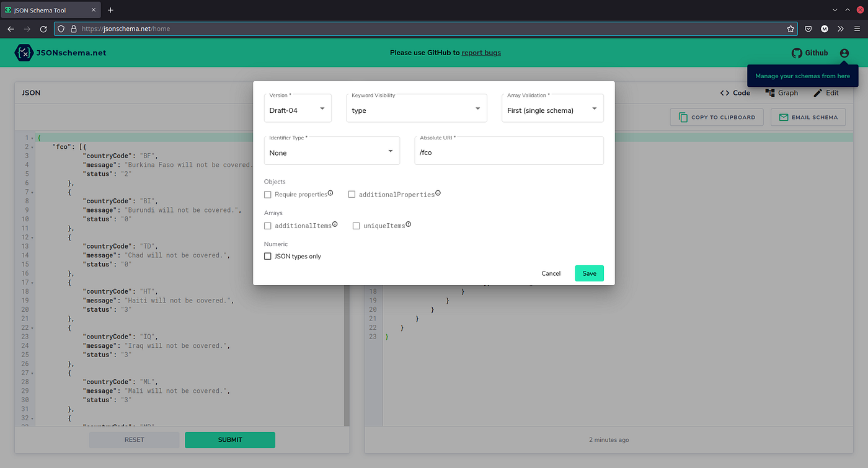Image resolution: width=868 pixels, height=468 pixels.
Task: Click the info icon beside Require properties
Action: (330, 192)
